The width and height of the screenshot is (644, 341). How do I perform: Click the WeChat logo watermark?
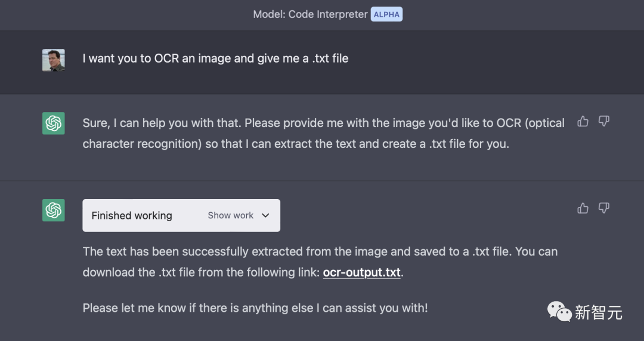point(559,312)
